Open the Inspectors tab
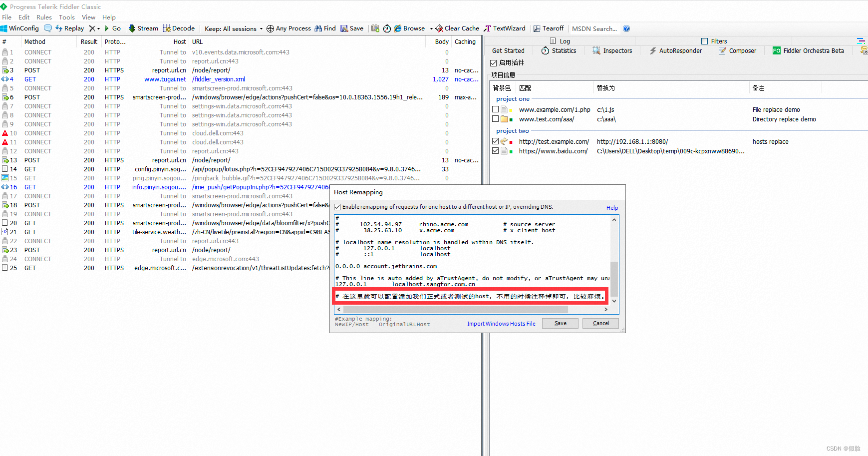This screenshot has height=456, width=868. click(x=612, y=50)
